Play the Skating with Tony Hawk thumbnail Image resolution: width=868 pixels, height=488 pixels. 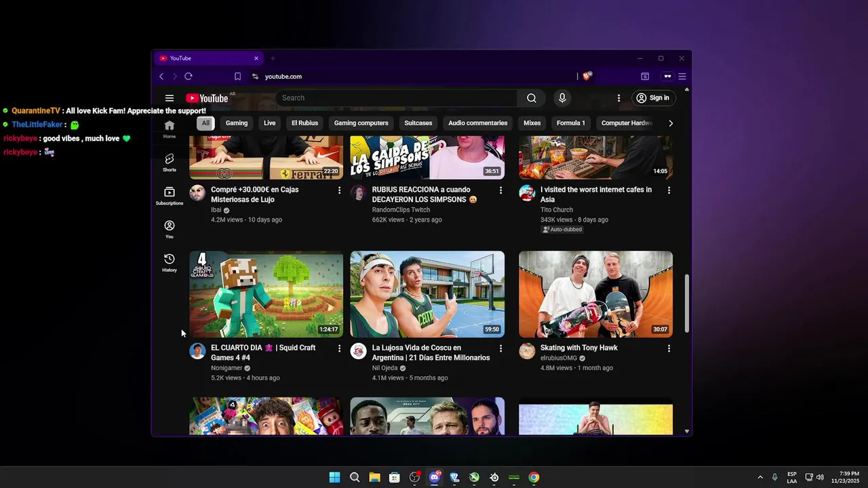[596, 294]
